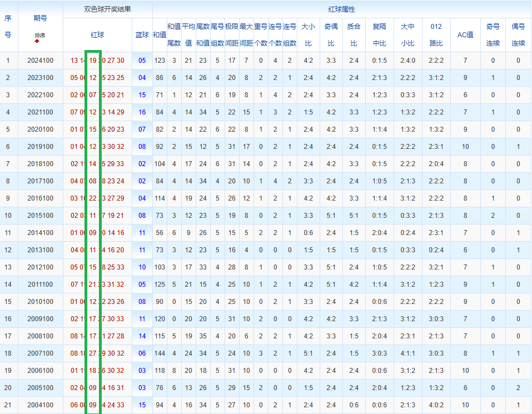Screen dimensions: 532x414
Task: Select period number 2020100
Action: [41, 129]
